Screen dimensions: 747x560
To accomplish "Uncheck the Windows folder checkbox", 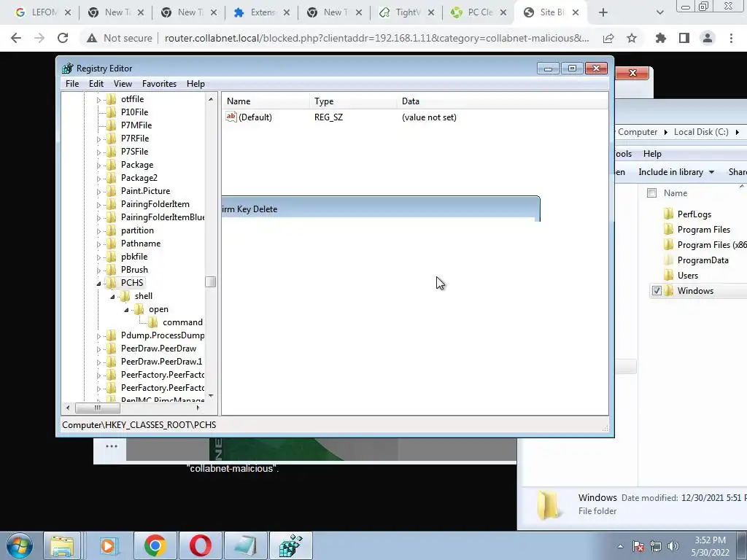I will pyautogui.click(x=657, y=290).
